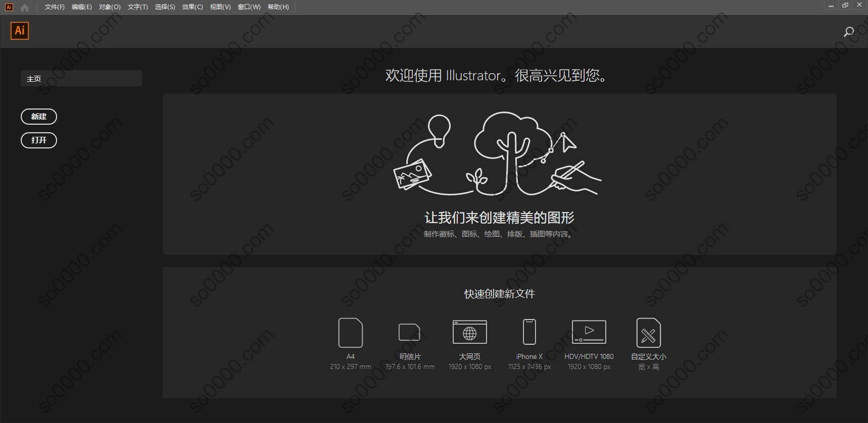Click the 打开 button
The height and width of the screenshot is (423, 868).
(x=39, y=140)
